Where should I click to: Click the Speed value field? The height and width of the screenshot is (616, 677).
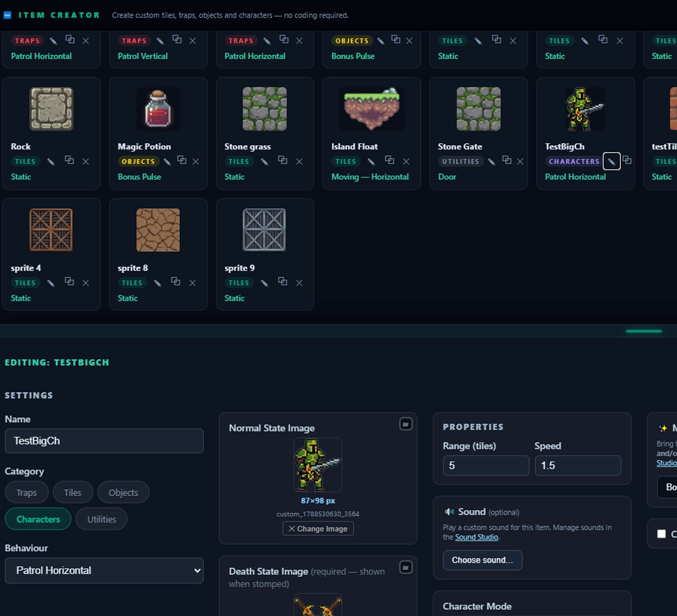point(578,466)
